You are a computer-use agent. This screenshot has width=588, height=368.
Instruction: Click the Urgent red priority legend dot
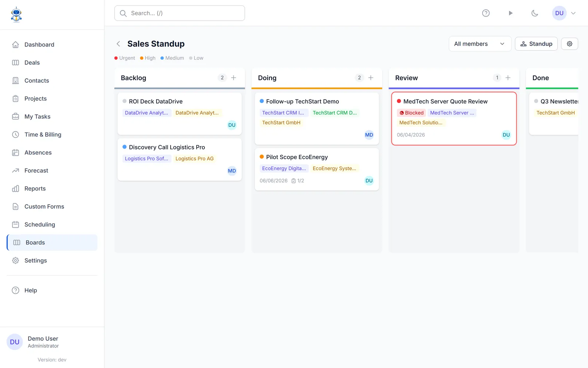[x=116, y=58]
